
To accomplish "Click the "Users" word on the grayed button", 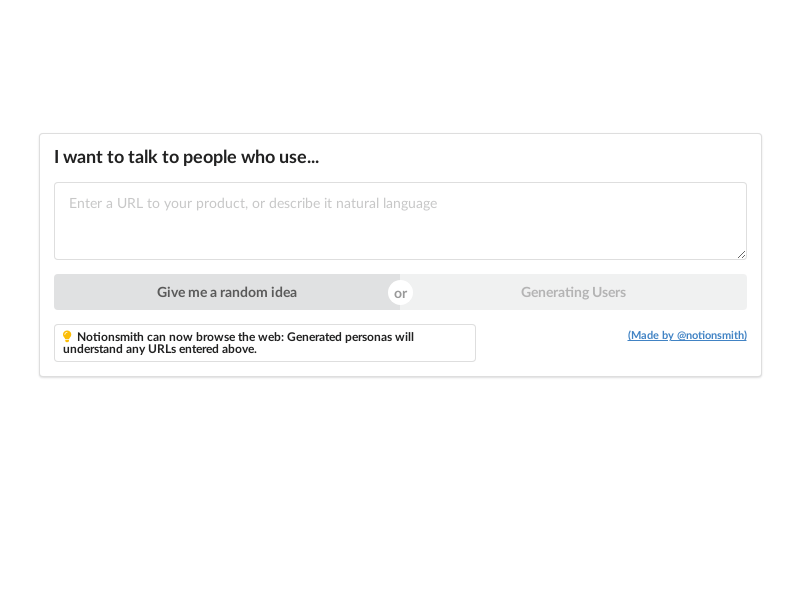I will point(609,292).
